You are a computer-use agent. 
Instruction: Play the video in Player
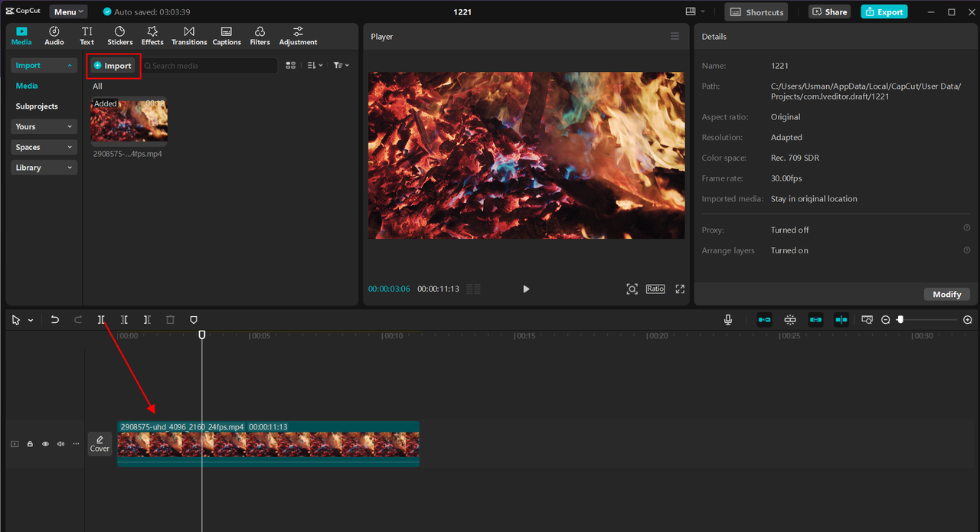(x=526, y=289)
